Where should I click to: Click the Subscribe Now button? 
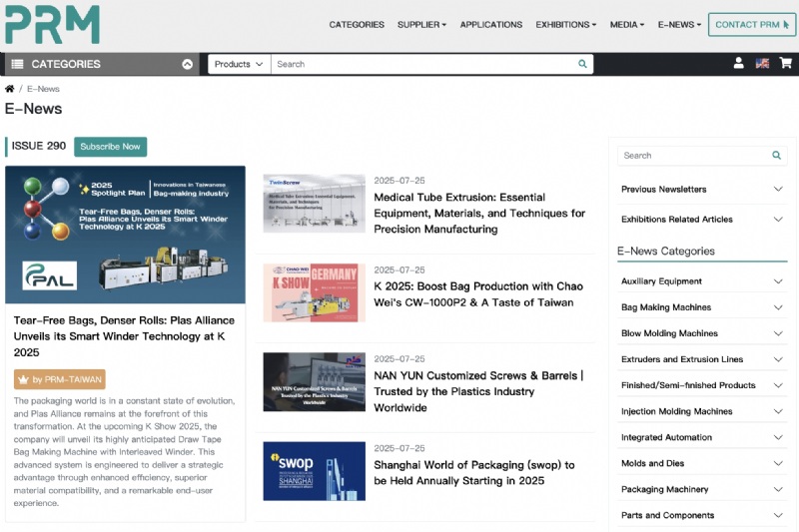tap(110, 147)
